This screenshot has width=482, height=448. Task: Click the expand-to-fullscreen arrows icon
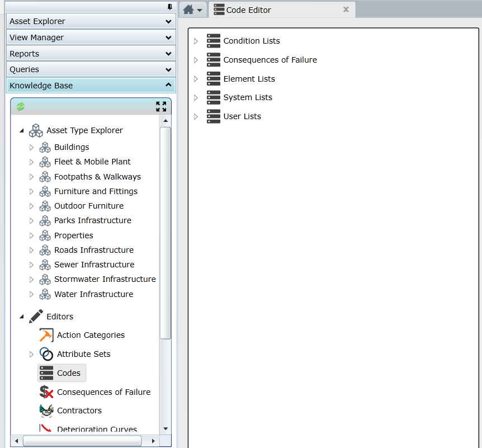(161, 107)
